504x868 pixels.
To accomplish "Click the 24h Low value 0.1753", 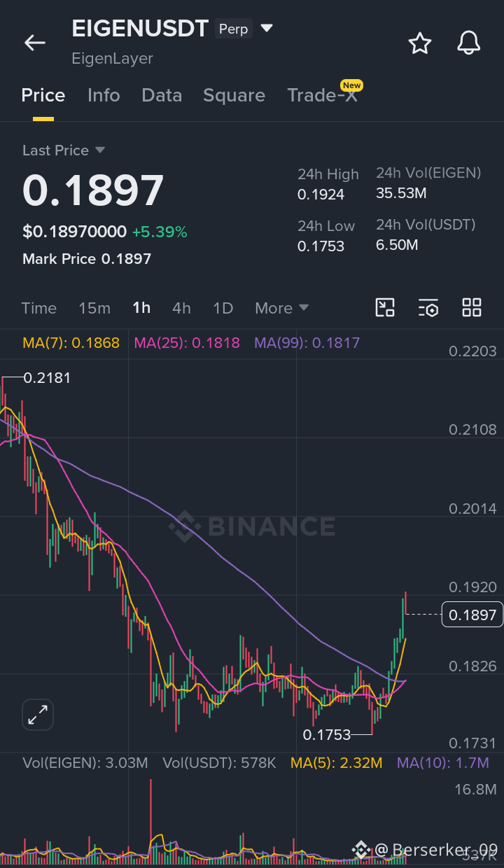I will pyautogui.click(x=321, y=246).
